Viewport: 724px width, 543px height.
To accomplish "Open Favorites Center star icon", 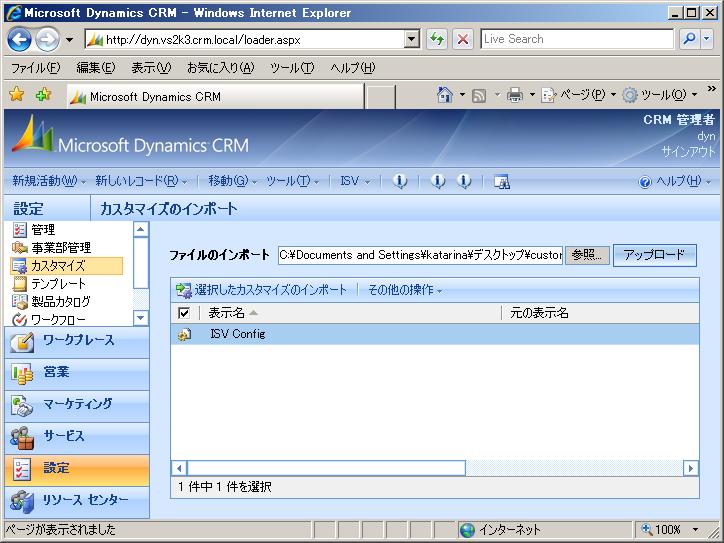I will click(17, 95).
